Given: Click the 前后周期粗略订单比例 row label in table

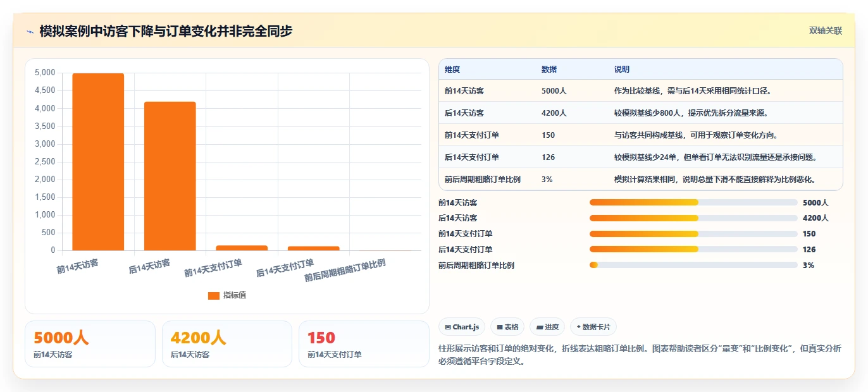Looking at the screenshot, I should [x=483, y=180].
